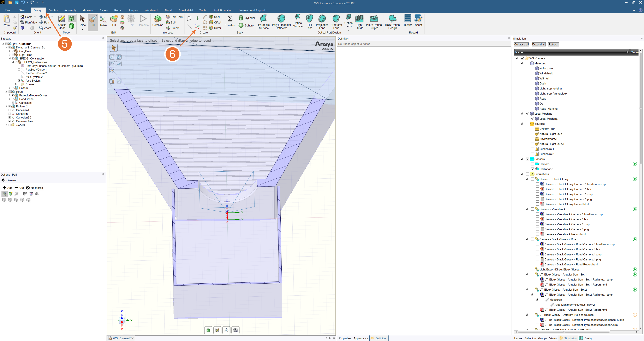Image resolution: width=644 pixels, height=341 pixels.
Task: Click the Paste clipboard icon
Action: point(6,21)
